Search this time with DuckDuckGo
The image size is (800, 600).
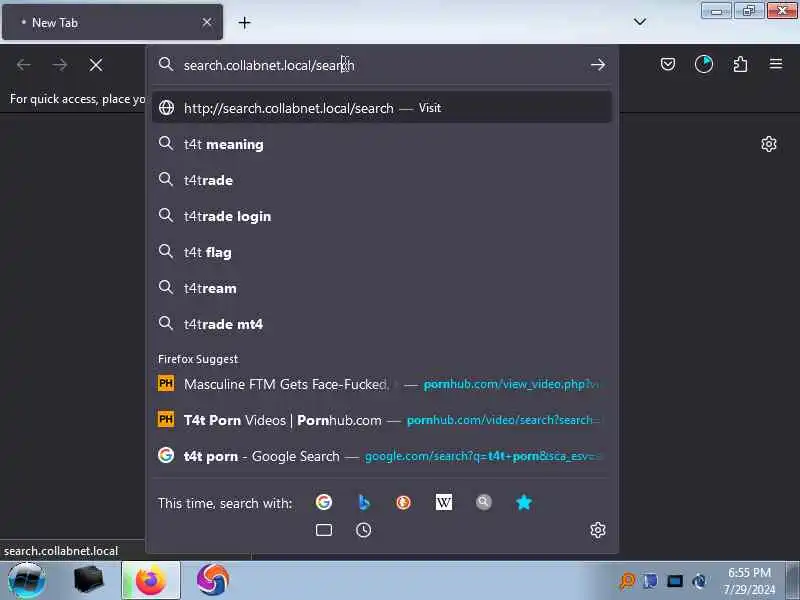tap(403, 503)
